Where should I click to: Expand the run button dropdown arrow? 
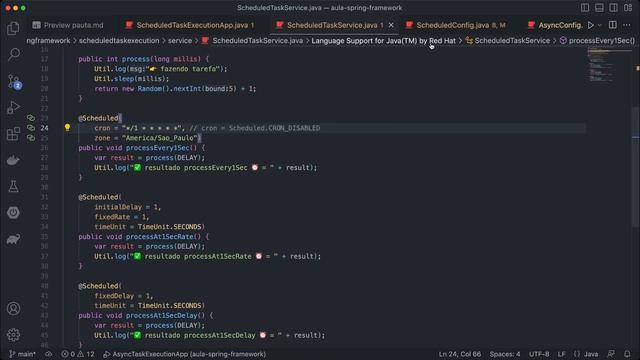click(600, 25)
